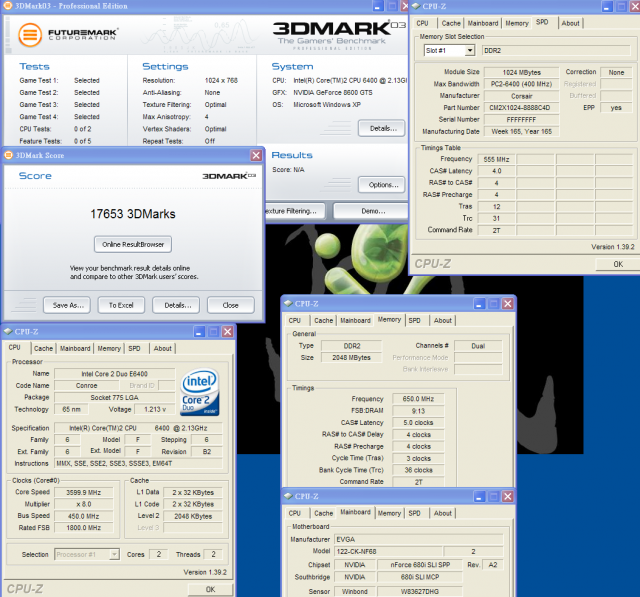
Task: Open Memory tab in CPU-Z CPU window
Action: (109, 348)
